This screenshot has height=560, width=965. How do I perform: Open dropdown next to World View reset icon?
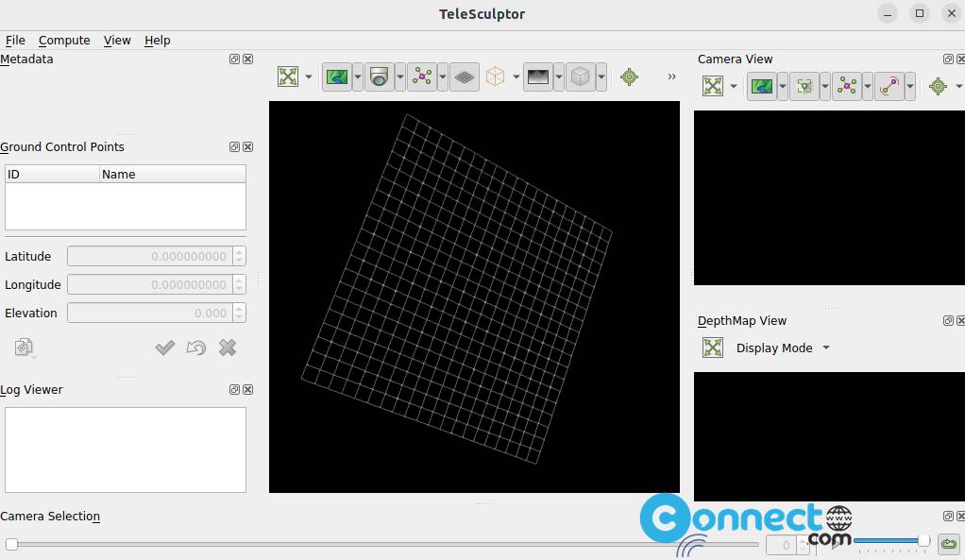point(309,76)
